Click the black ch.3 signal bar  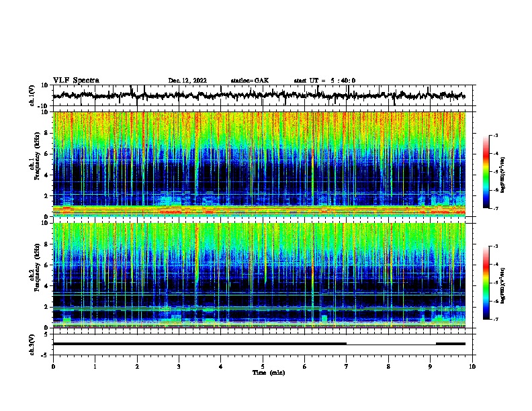pos(199,344)
